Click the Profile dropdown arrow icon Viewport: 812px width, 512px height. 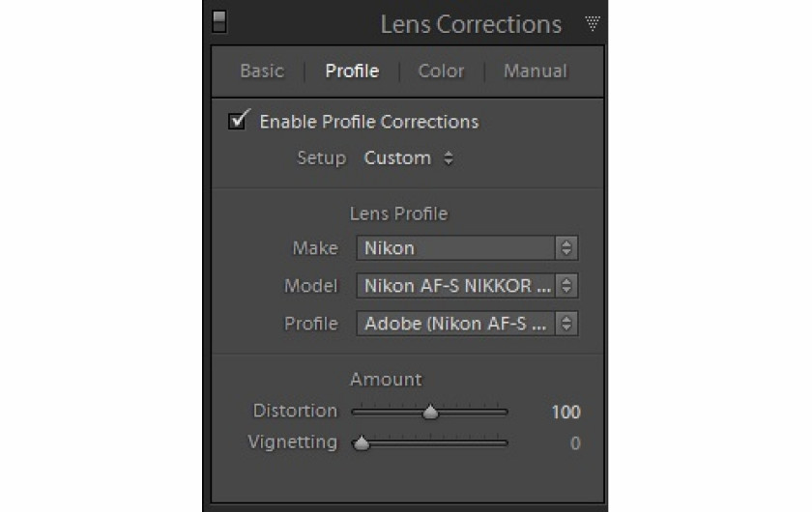tap(566, 324)
